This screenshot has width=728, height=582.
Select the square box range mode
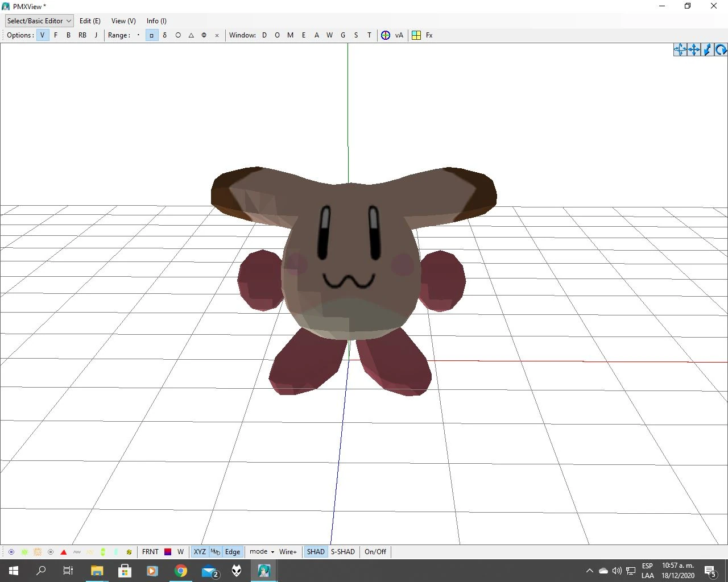[152, 35]
